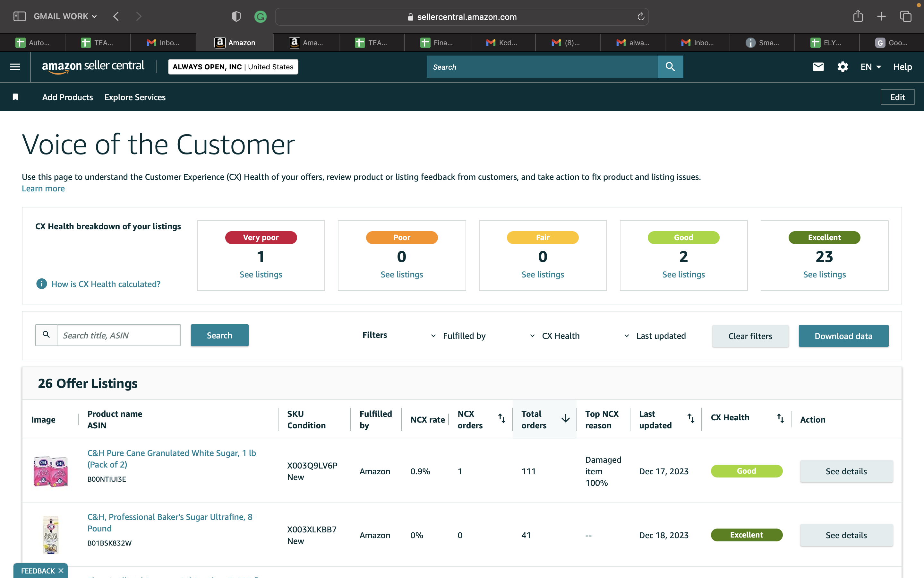Click the browser forward arrow
The image size is (924, 578).
[x=139, y=16]
